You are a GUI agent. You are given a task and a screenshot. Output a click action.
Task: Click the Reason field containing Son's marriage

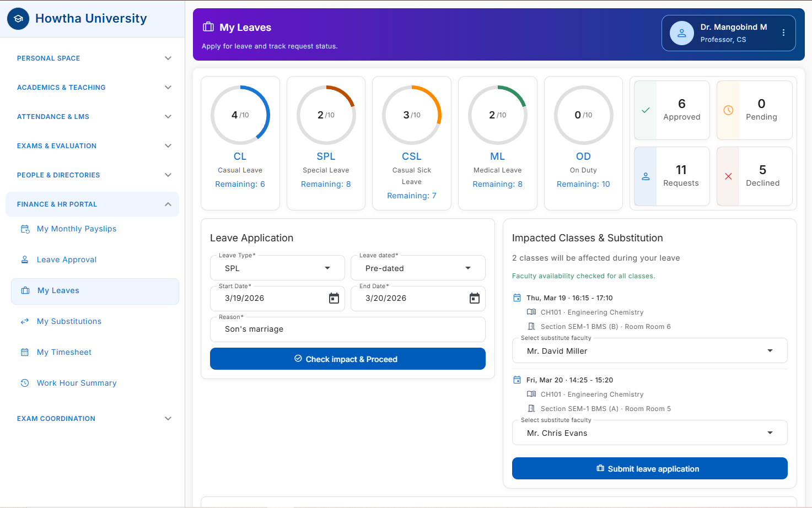coord(347,329)
